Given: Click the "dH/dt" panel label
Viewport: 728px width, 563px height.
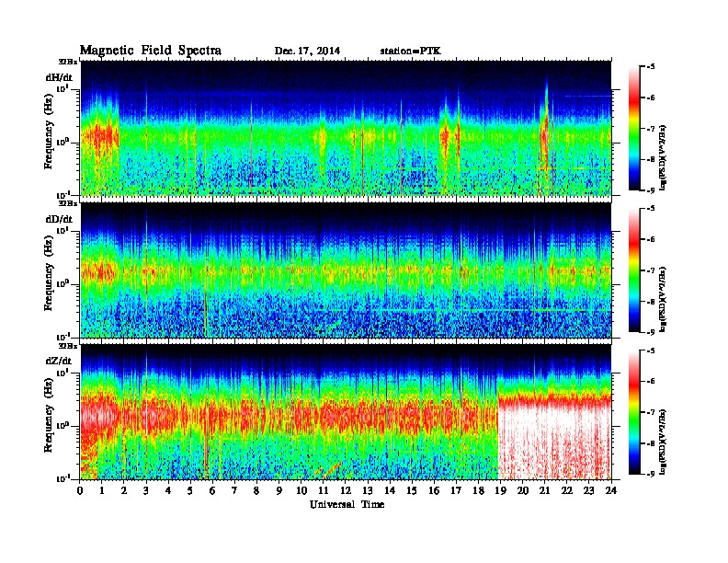Looking at the screenshot, I should point(59,77).
